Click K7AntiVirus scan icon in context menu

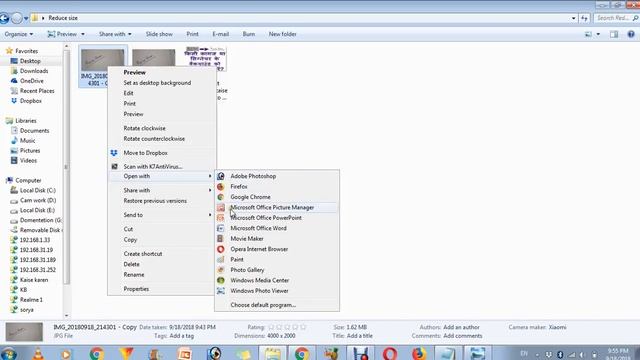coord(114,167)
